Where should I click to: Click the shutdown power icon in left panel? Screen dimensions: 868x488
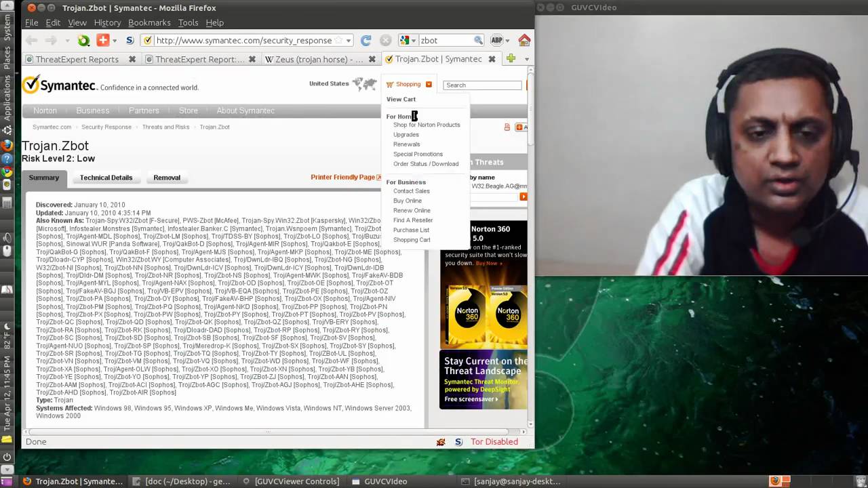pyautogui.click(x=7, y=456)
